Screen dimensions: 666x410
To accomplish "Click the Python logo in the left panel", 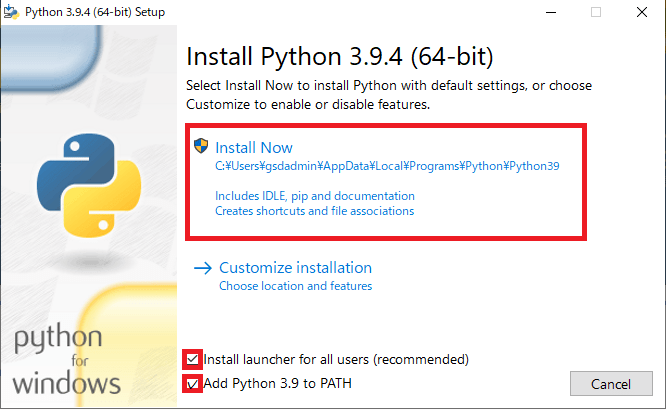I will point(89,185).
